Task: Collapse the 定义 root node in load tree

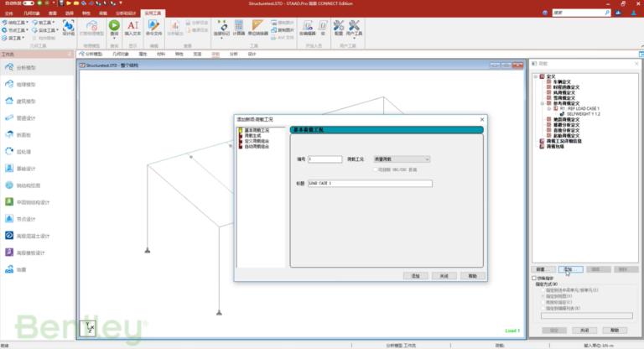Action: pyautogui.click(x=536, y=76)
